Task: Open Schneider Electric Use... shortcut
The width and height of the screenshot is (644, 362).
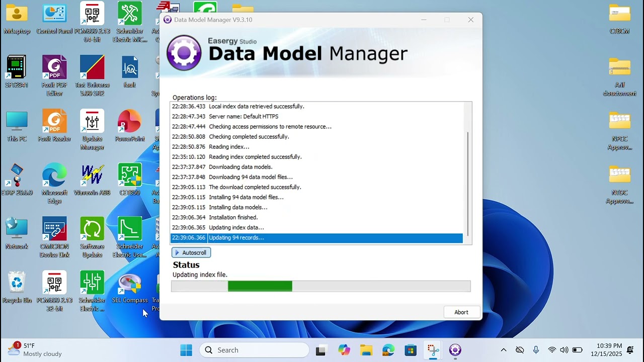Action: click(x=130, y=238)
